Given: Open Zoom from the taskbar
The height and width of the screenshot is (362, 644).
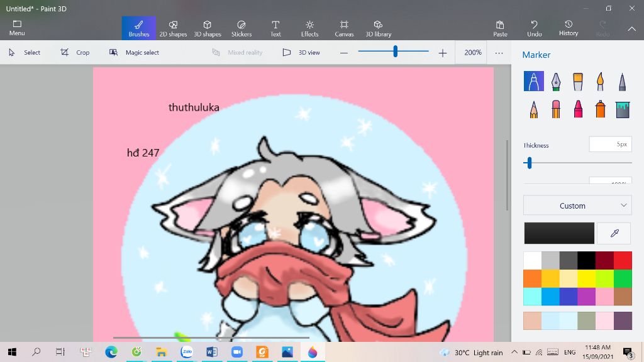Looking at the screenshot, I should [237, 352].
